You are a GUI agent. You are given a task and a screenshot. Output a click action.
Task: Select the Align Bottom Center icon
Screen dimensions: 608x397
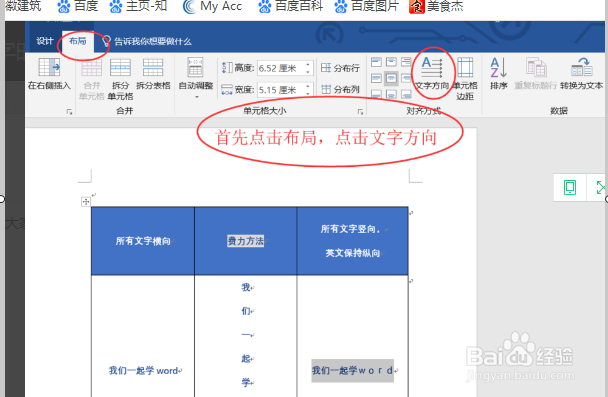[391, 94]
